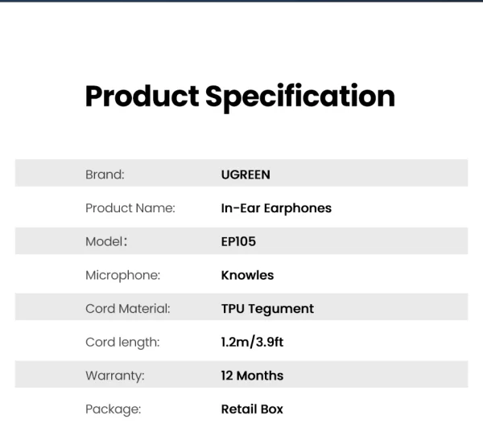The image size is (483, 448).
Task: Click the "Cord Material:" label
Action: point(128,309)
